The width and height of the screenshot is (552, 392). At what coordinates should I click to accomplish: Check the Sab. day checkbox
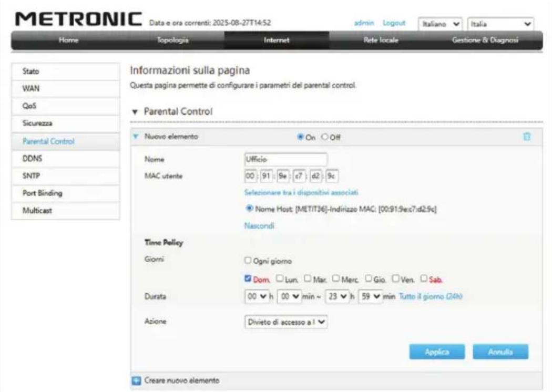[424, 278]
